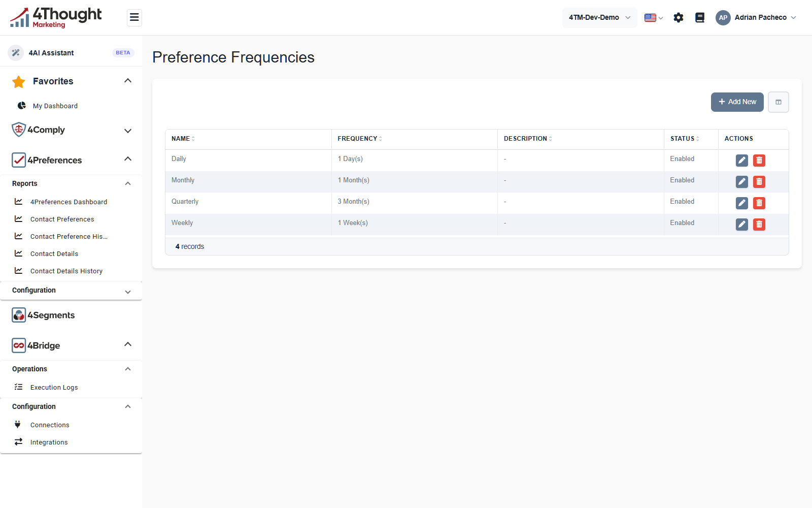Click the Favorites star icon
812x508 pixels.
(x=19, y=81)
